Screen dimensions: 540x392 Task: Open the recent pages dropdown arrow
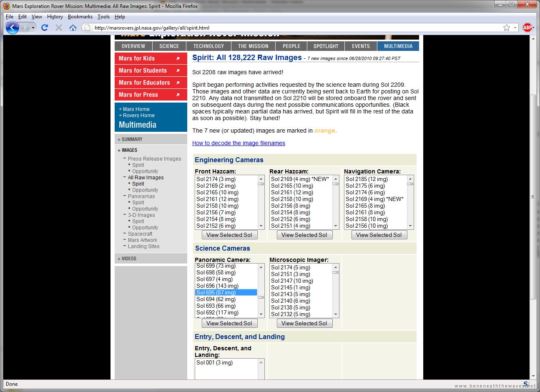(x=33, y=28)
